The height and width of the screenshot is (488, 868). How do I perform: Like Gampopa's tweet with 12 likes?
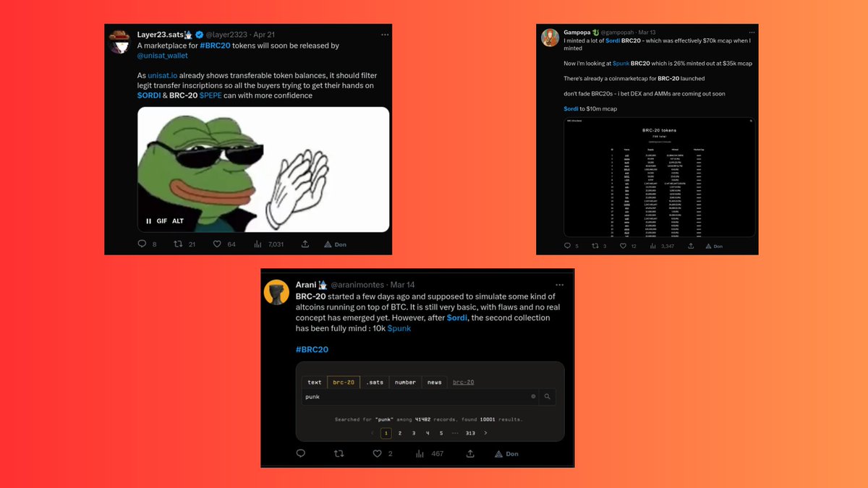tap(624, 247)
